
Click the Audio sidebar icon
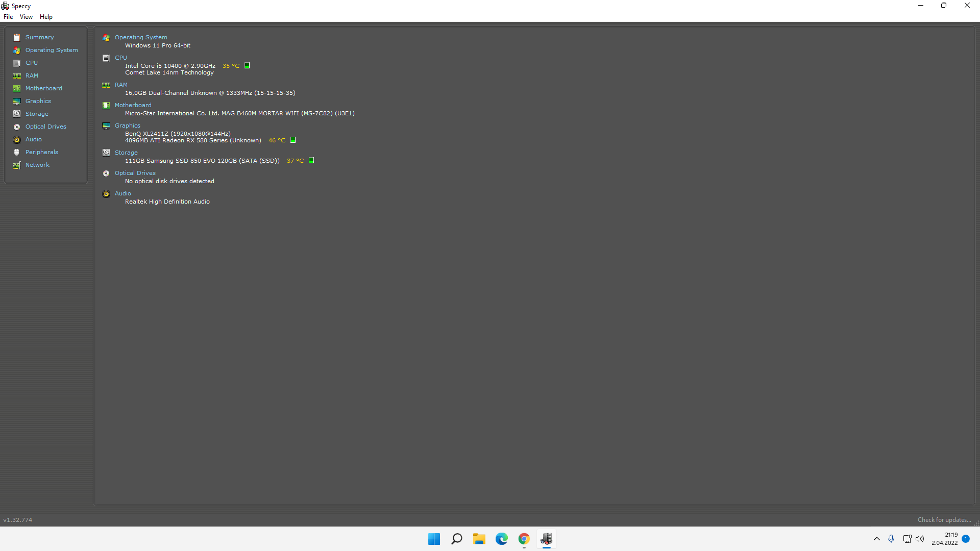[17, 139]
